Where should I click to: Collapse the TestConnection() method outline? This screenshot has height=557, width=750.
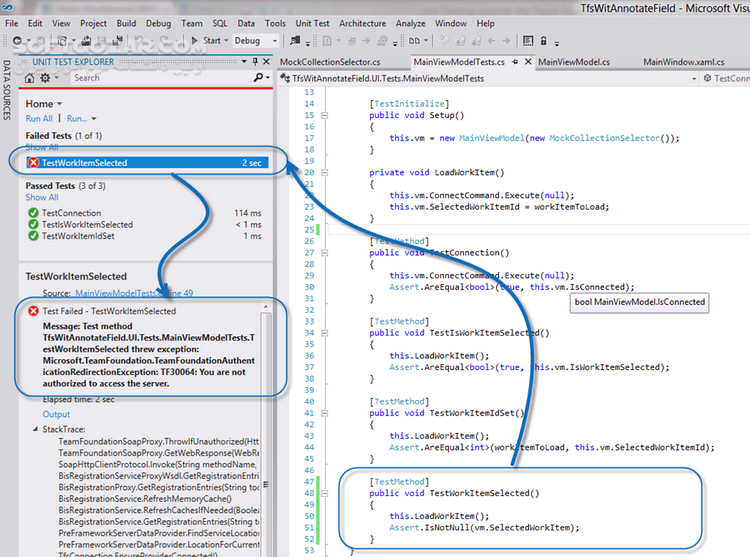point(325,253)
